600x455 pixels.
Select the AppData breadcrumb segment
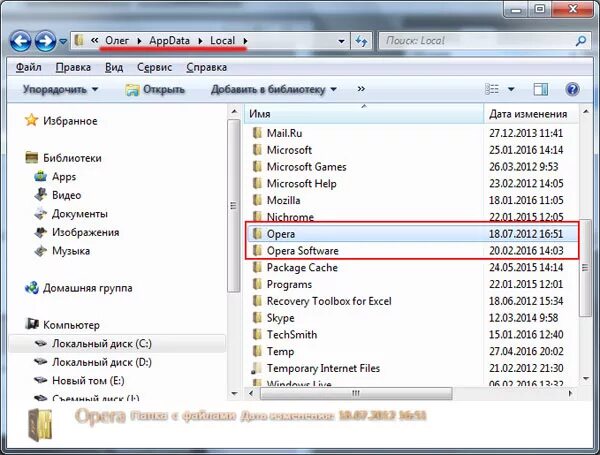(x=169, y=40)
